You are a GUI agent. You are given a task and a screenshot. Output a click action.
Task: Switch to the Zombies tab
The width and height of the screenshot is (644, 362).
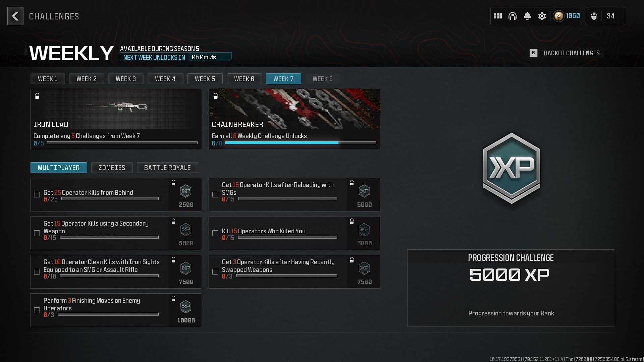(x=112, y=168)
